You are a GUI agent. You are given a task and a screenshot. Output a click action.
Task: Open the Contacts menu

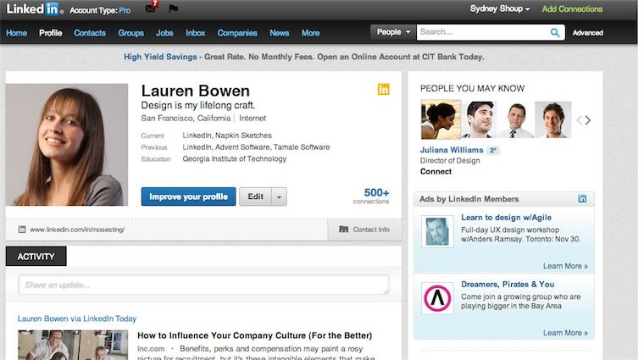click(90, 33)
